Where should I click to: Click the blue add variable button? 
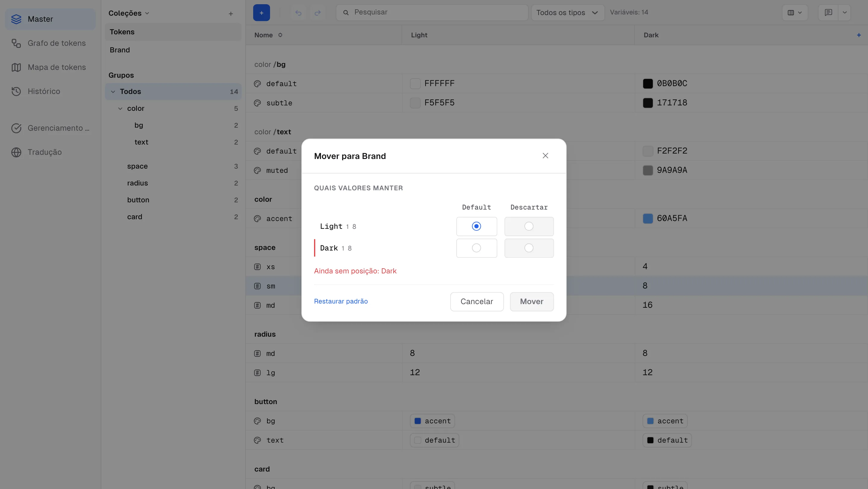(x=262, y=13)
